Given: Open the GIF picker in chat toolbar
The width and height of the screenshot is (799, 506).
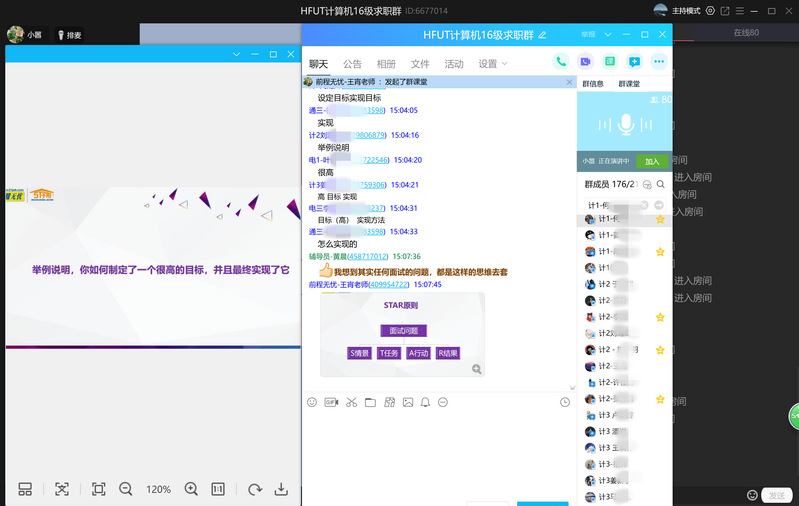Looking at the screenshot, I should point(331,402).
